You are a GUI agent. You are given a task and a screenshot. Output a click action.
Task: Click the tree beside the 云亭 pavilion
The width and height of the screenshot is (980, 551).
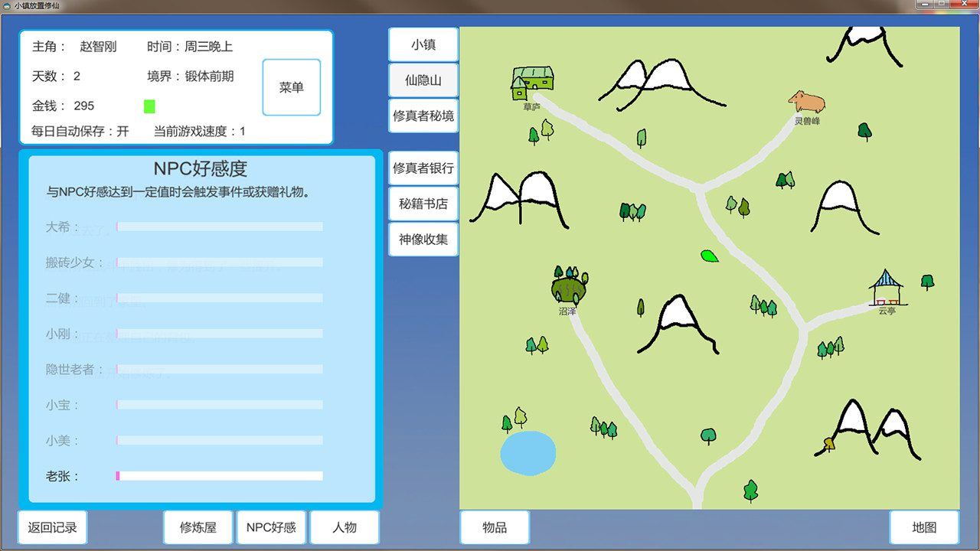pyautogui.click(x=929, y=283)
